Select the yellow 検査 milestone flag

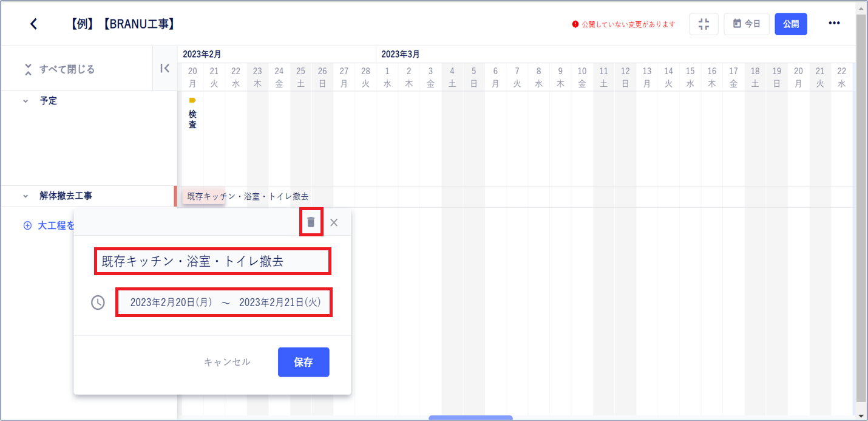point(192,100)
